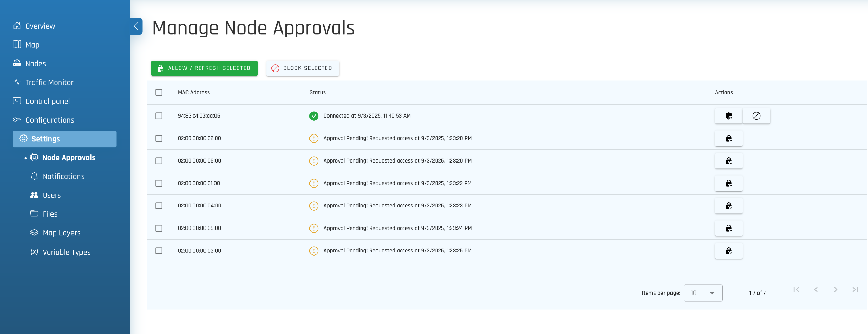Viewport: 868px width, 334px height.
Task: Open the Items per page dropdown
Action: pos(703,293)
